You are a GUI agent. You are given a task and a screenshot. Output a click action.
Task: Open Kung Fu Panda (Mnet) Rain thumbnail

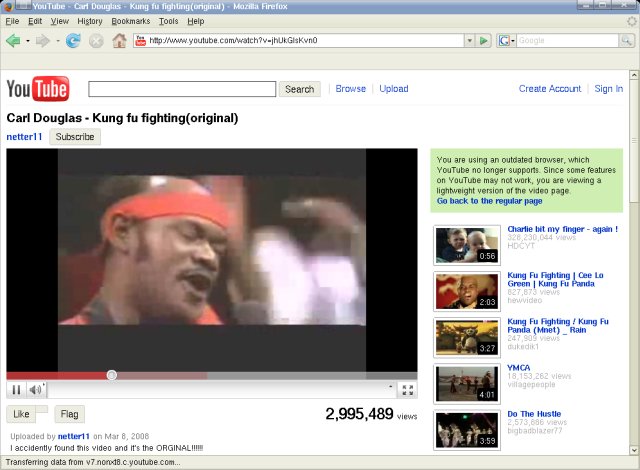click(467, 337)
